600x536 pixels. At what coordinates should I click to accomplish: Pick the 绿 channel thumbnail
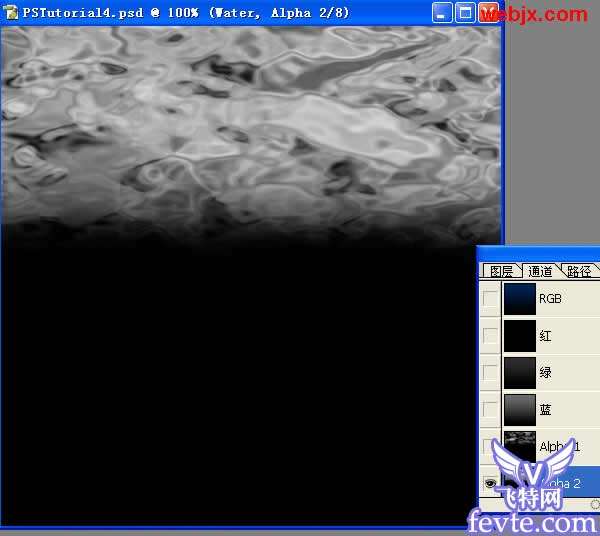[x=520, y=372]
